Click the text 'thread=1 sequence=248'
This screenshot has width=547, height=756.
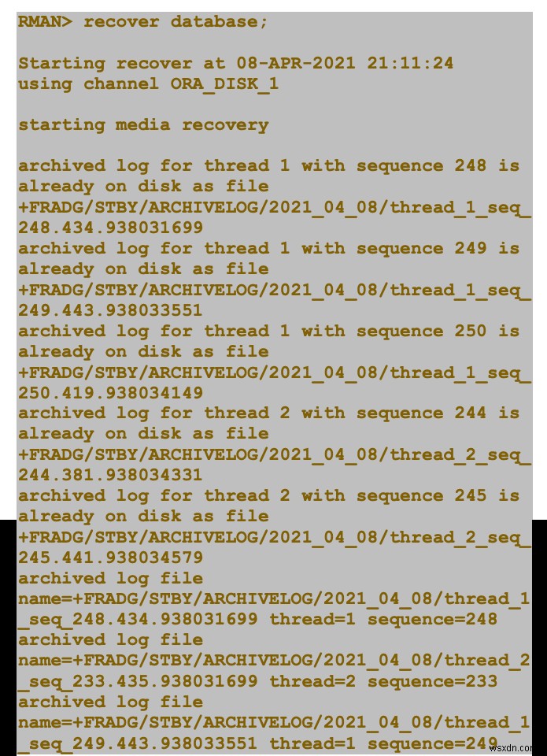(383, 619)
